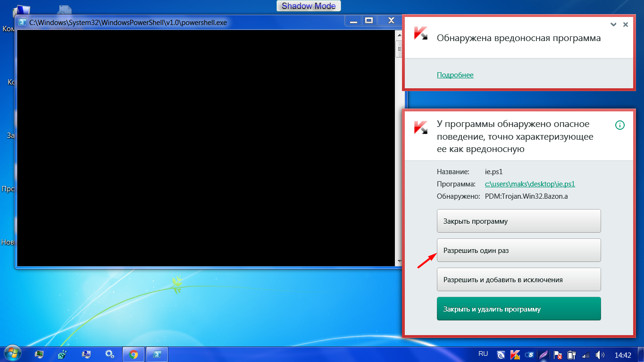
Task: Click the Kaspersky tray icon with warning sign
Action: (x=516, y=354)
